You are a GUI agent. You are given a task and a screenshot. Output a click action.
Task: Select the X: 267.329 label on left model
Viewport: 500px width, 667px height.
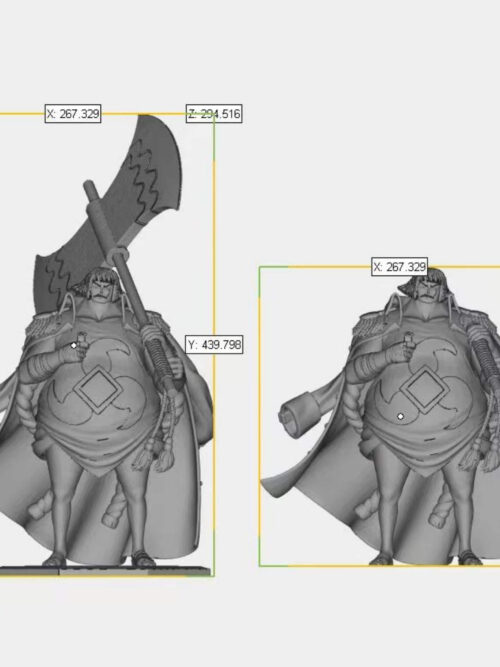(73, 114)
